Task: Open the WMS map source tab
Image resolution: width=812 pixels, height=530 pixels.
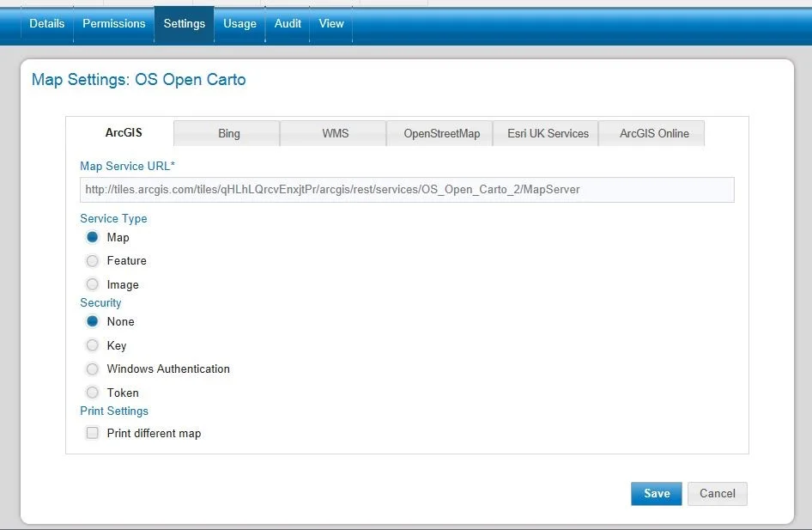Action: [335, 134]
